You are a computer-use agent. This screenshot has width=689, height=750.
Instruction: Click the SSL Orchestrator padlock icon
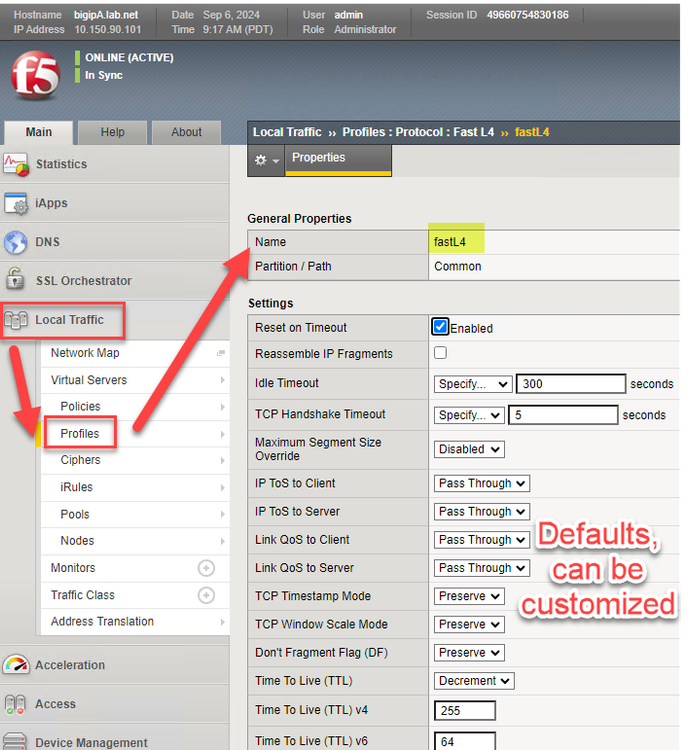click(15, 279)
